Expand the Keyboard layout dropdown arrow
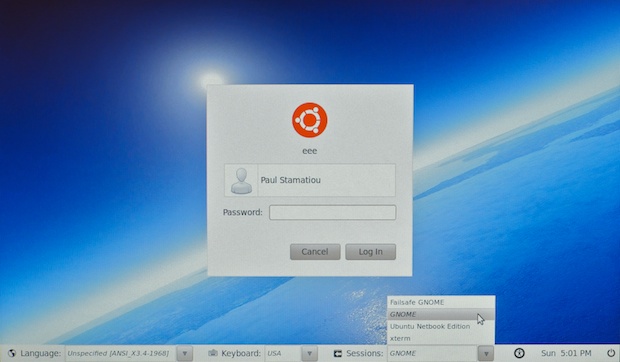Image resolution: width=620 pixels, height=362 pixels. coord(310,353)
